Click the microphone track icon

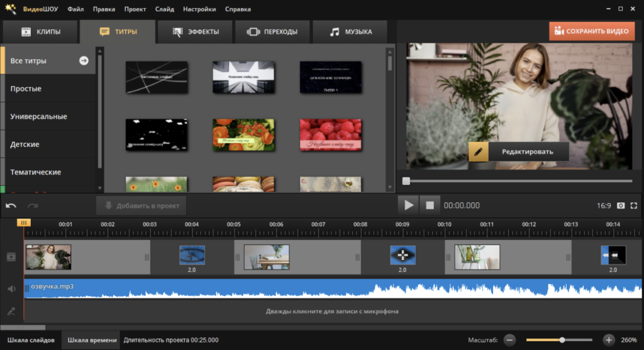pyautogui.click(x=11, y=310)
